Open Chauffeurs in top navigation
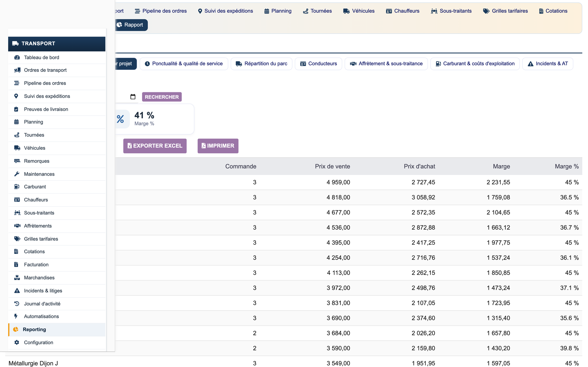588x367 pixels. 402,11
